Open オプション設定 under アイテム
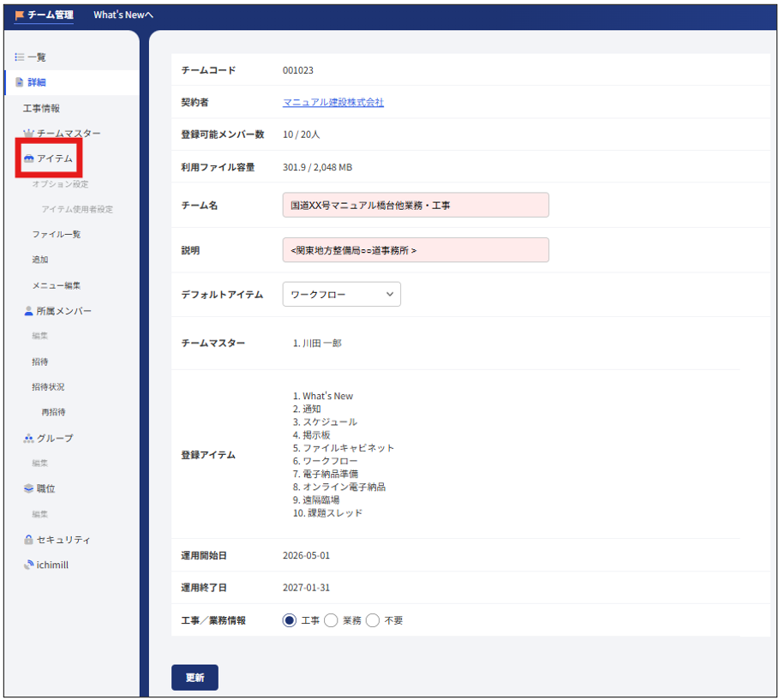Screen dimensions: 779x700 point(60,184)
